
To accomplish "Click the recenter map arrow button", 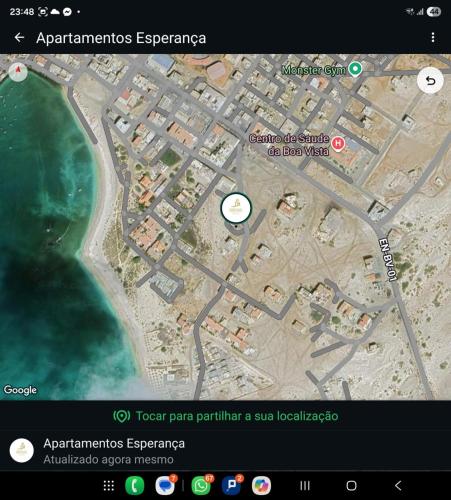I will coord(430,81).
